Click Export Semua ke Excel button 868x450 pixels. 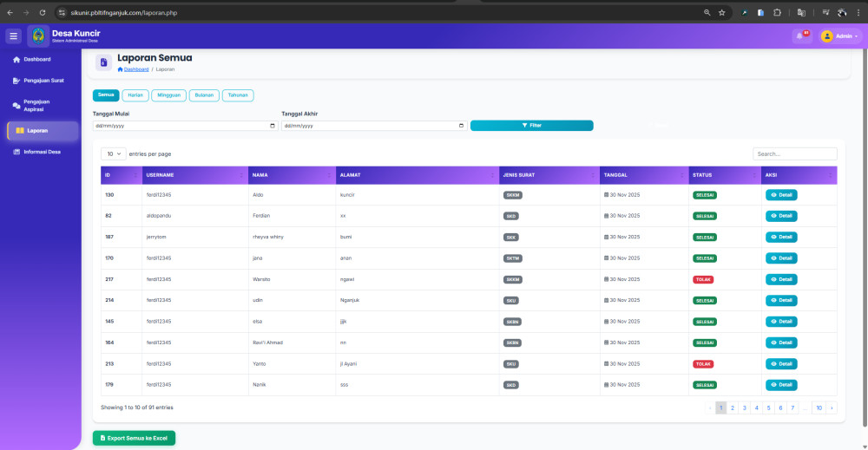(134, 438)
